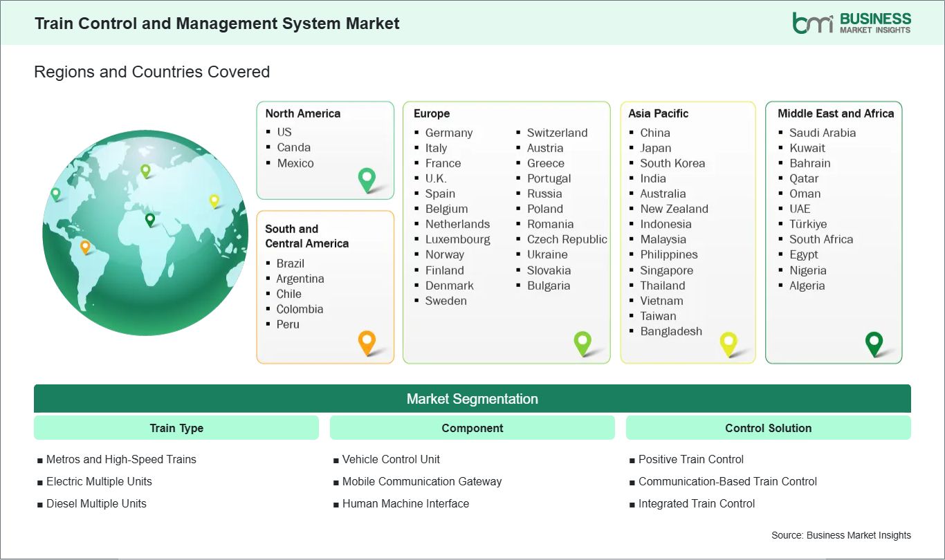Image resolution: width=945 pixels, height=560 pixels.
Task: Click the Asia Pacific region heading
Action: 658,113
